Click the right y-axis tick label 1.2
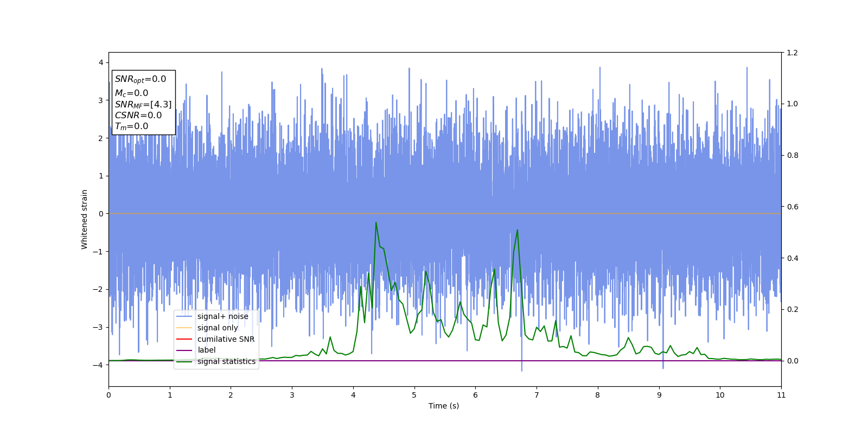868x434 pixels. (793, 53)
